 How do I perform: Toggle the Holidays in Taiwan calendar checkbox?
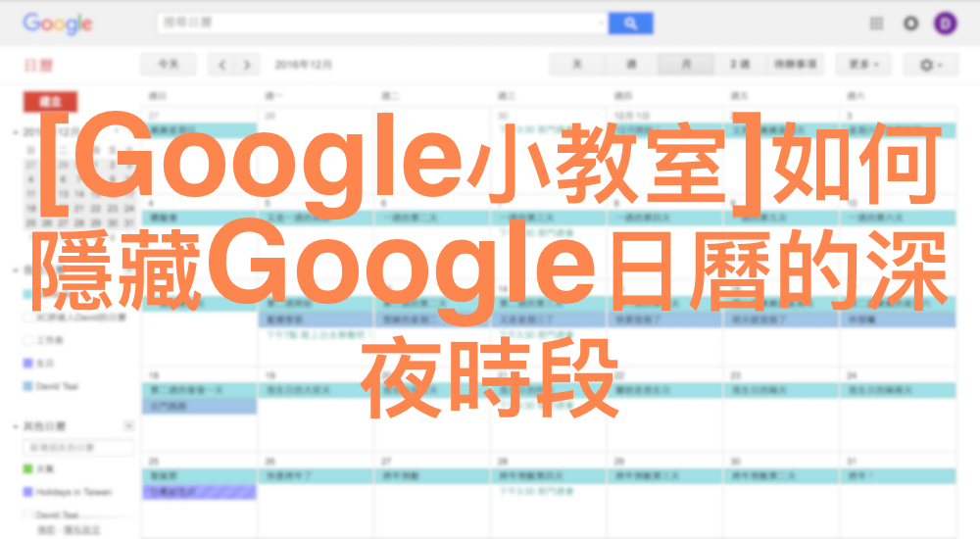pyautogui.click(x=27, y=492)
